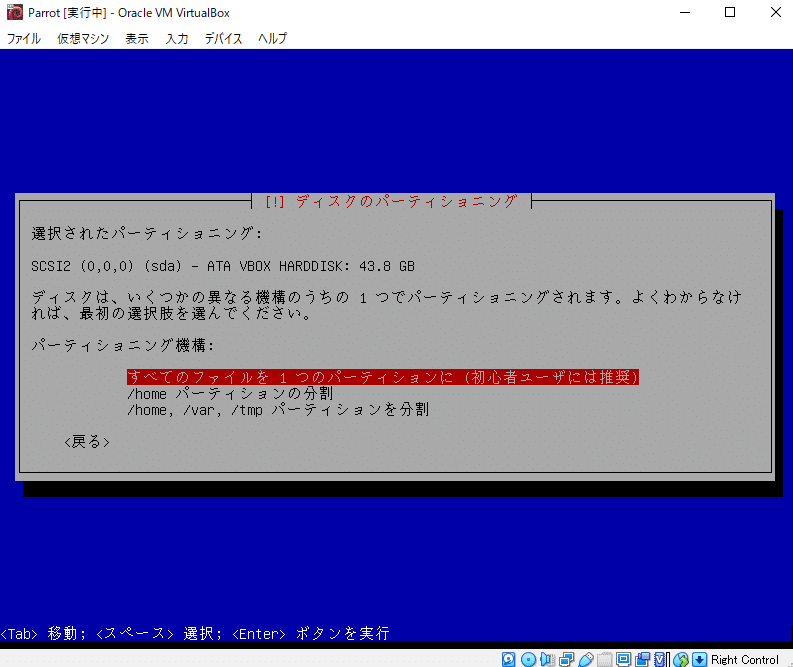Click the optical disc status icon
Image resolution: width=793 pixels, height=667 pixels.
tap(528, 659)
